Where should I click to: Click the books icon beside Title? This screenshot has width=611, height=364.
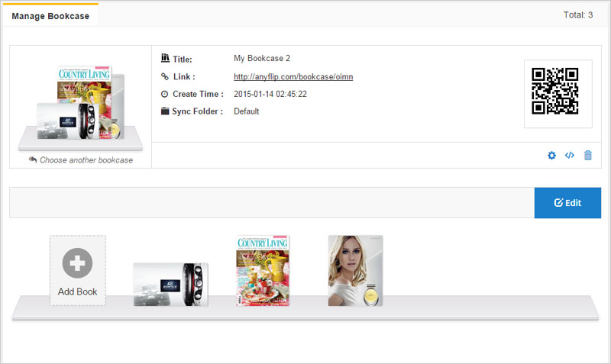pos(165,59)
